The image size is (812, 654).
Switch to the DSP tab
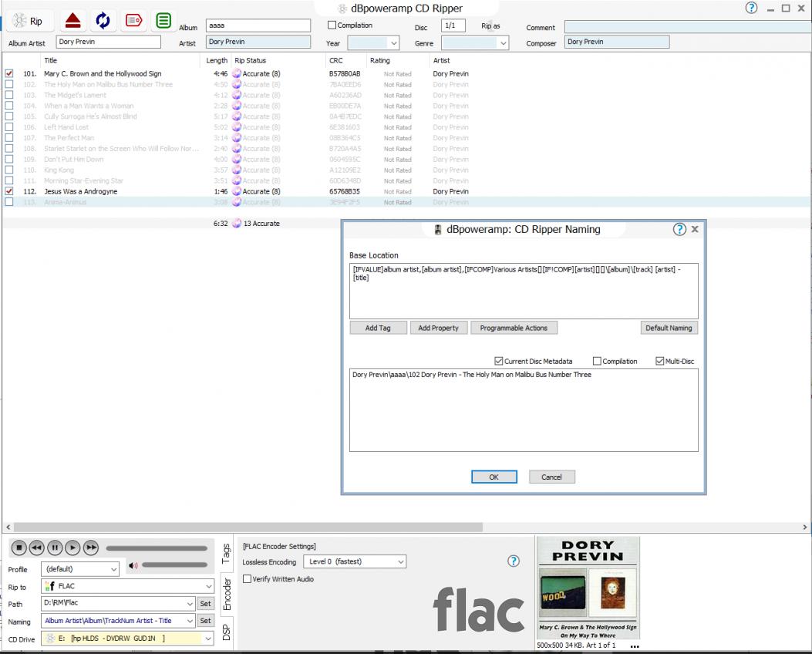[x=226, y=632]
